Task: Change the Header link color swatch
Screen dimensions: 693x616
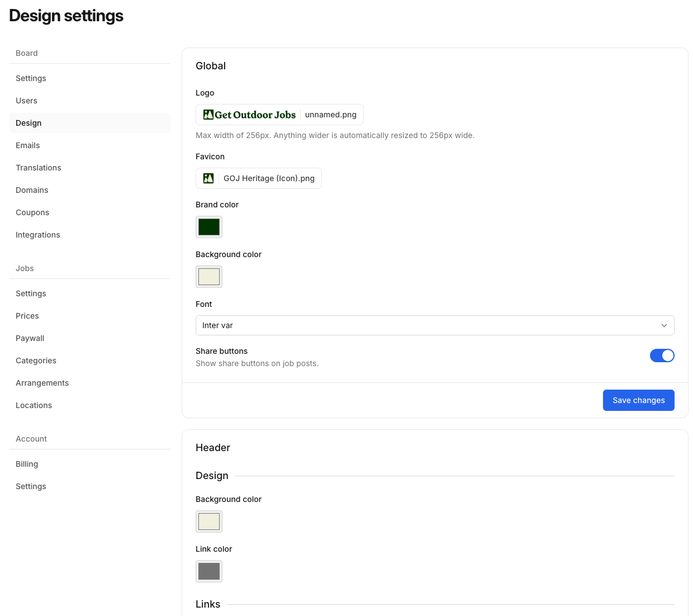Action: pyautogui.click(x=209, y=571)
